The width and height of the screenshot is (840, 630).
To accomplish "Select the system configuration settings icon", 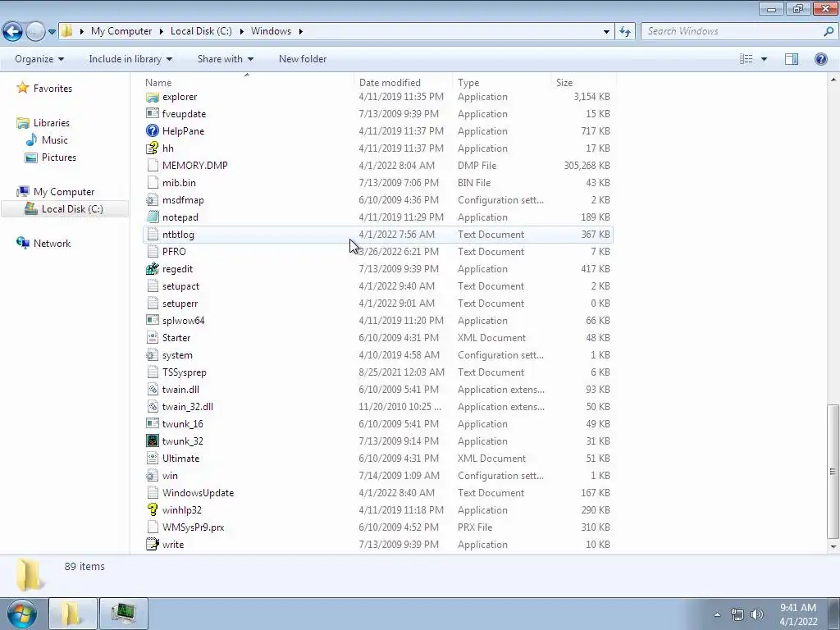I will pos(152,354).
